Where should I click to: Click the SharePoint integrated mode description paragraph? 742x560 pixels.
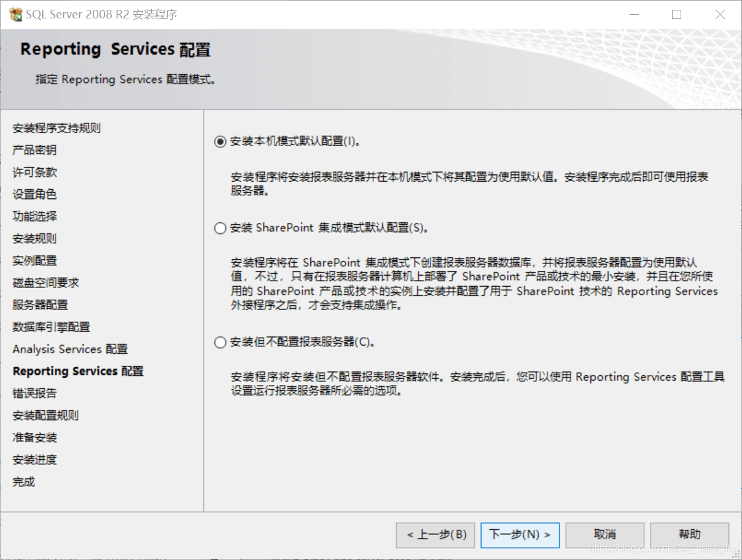click(474, 284)
